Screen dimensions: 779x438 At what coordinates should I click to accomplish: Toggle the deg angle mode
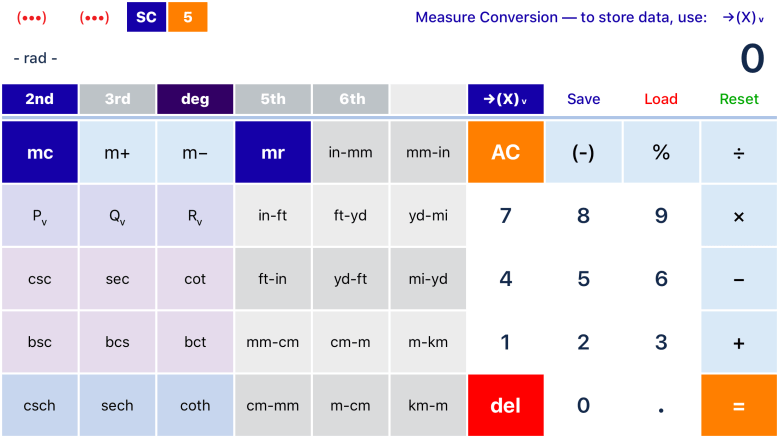click(195, 99)
